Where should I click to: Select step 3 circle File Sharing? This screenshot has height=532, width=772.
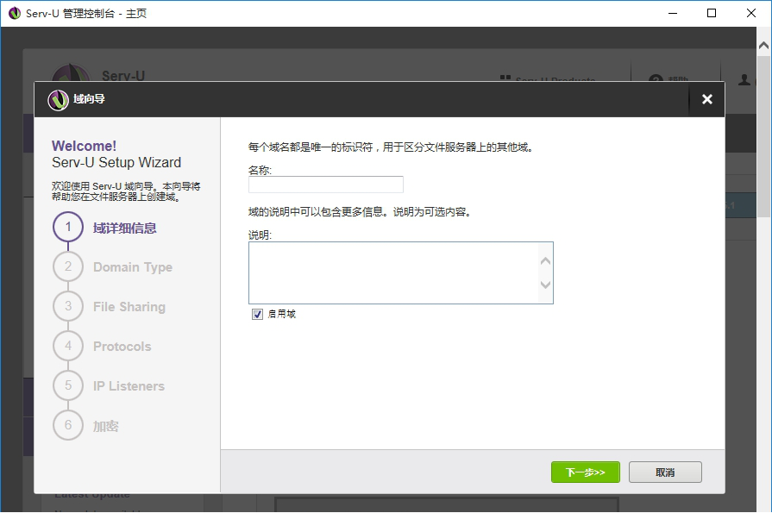click(68, 306)
